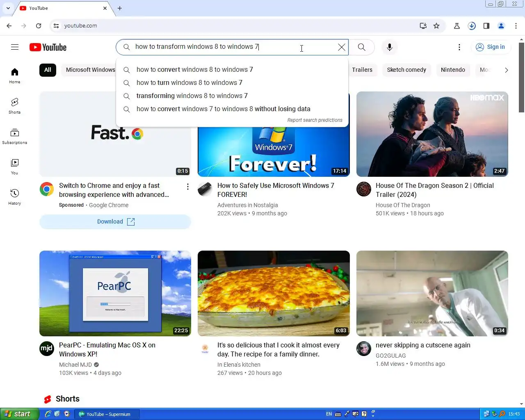Open the YouTube hamburger guide menu
This screenshot has width=525, height=420.
click(15, 47)
